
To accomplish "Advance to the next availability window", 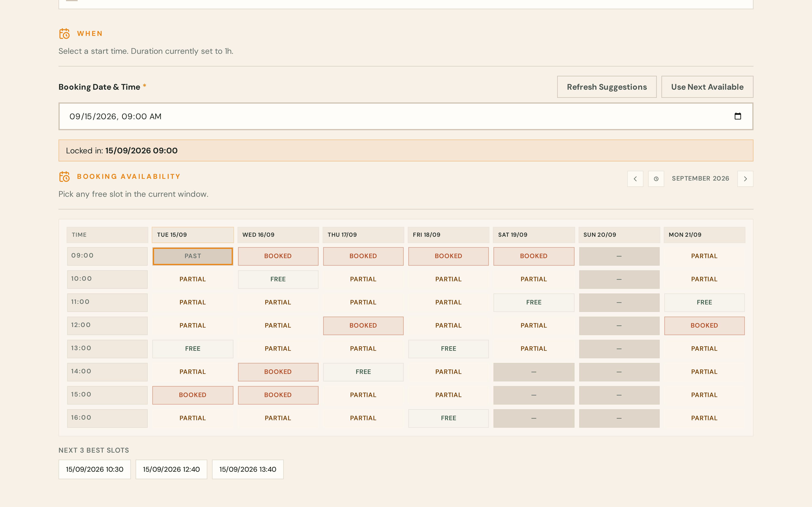I will pos(745,179).
